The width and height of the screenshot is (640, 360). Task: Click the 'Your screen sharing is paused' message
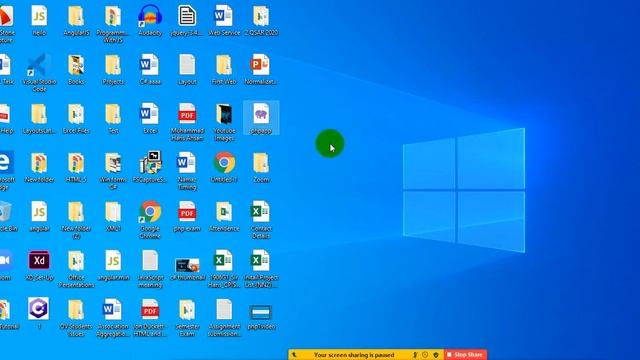tap(354, 355)
